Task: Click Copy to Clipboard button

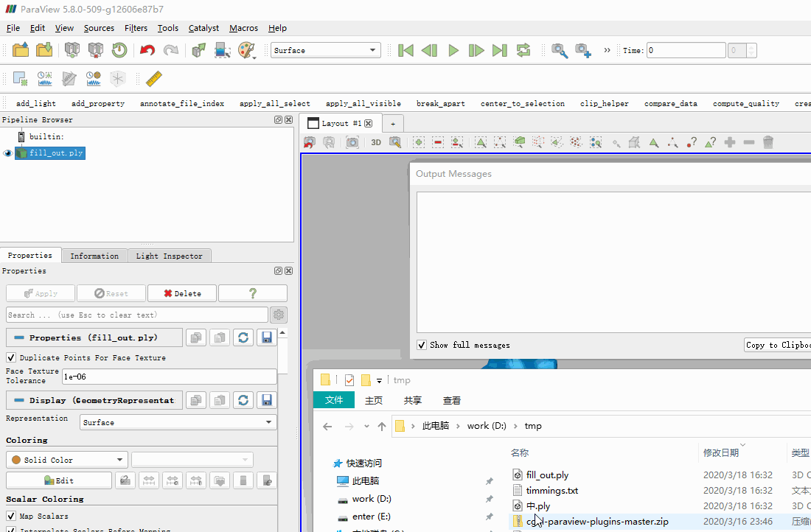Action: coord(777,345)
